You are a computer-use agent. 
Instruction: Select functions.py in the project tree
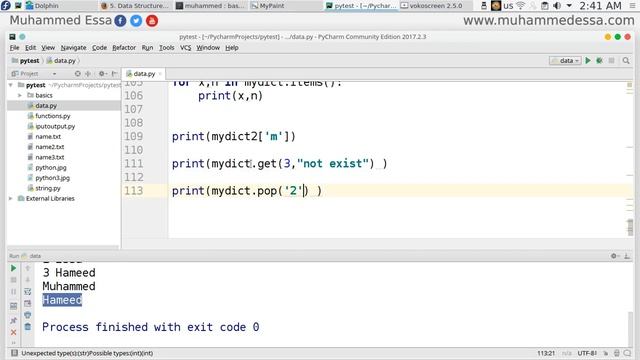(x=53, y=116)
